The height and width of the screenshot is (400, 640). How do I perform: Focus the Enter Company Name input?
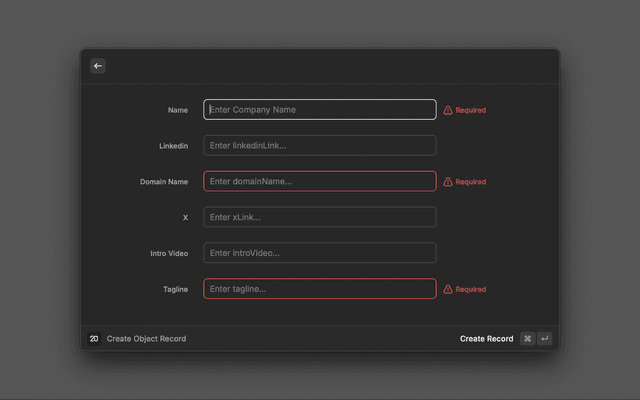tap(320, 110)
